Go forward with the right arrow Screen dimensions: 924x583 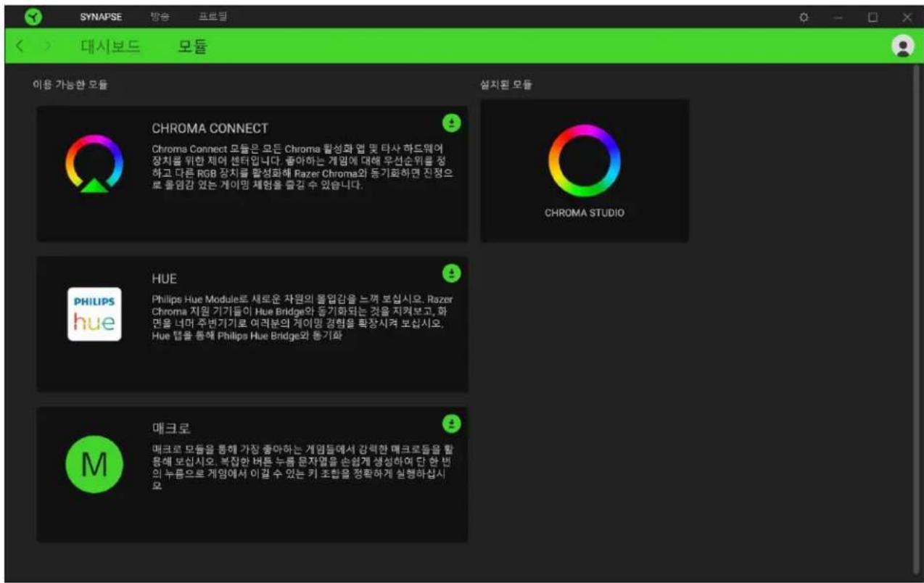coord(48,47)
